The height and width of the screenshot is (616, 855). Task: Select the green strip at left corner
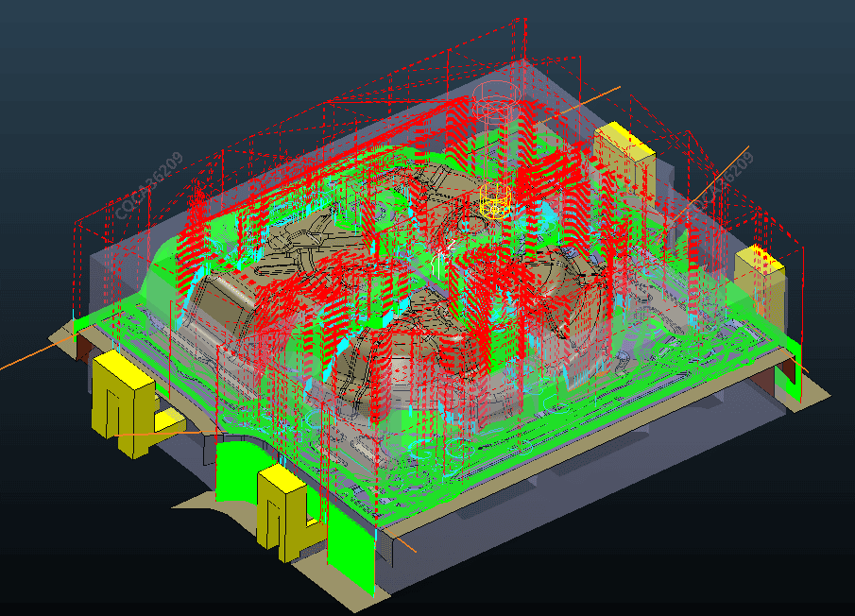pos(83,325)
